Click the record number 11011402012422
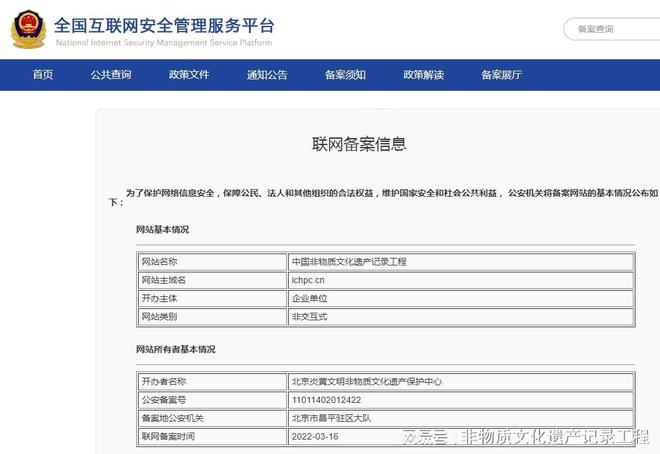This screenshot has width=660, height=454. [x=326, y=400]
